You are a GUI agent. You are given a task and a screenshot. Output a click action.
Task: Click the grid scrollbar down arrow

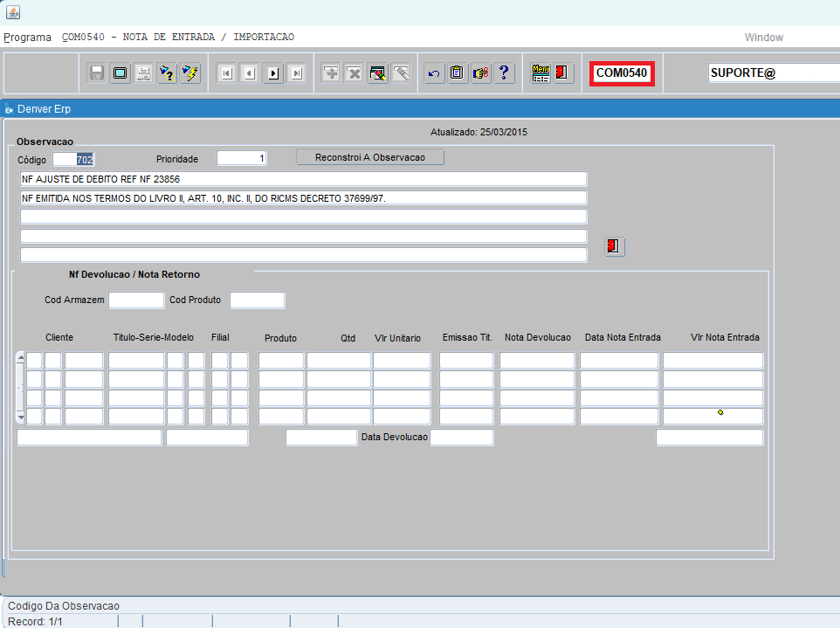[20, 417]
